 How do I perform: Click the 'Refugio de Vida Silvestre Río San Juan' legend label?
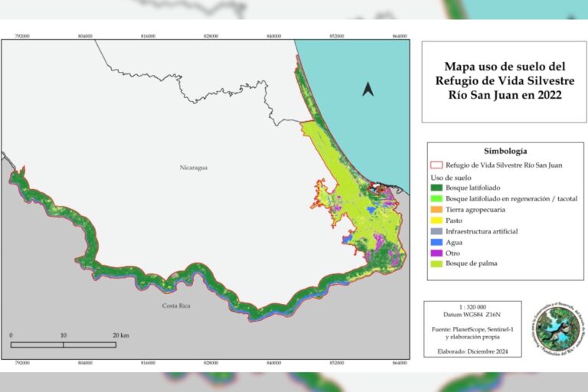pos(504,165)
